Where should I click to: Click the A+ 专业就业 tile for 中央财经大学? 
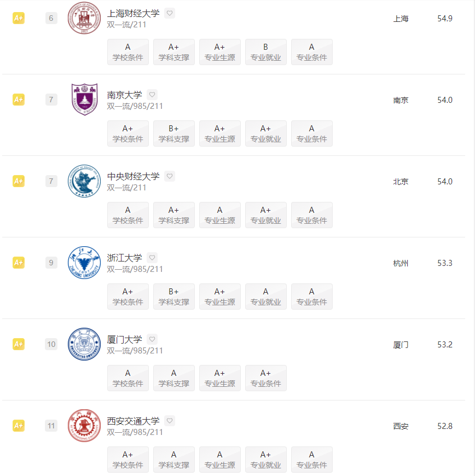(x=266, y=215)
